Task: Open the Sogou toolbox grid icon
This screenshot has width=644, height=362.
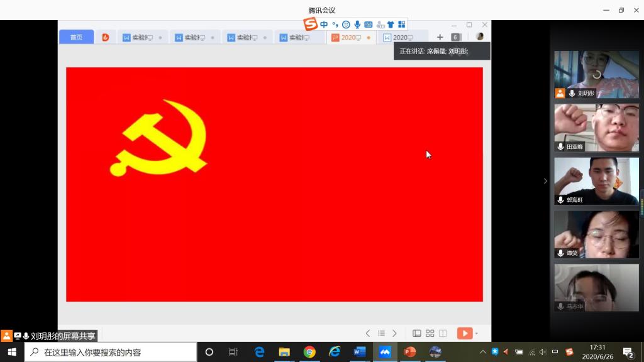Action: click(401, 25)
